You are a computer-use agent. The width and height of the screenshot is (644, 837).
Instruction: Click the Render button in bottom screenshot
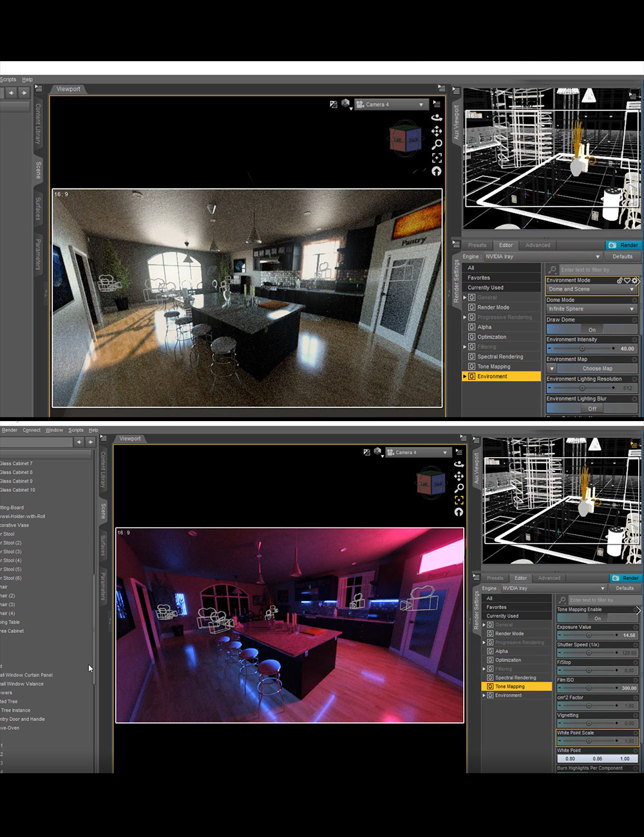point(625,578)
